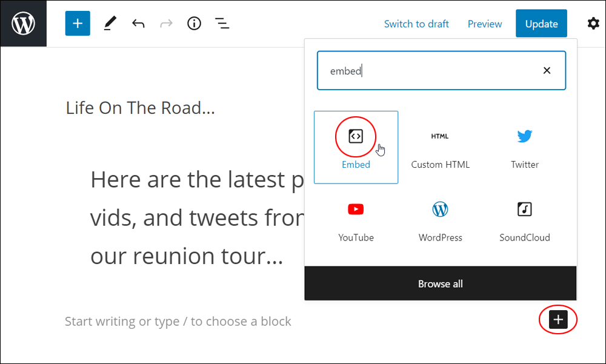This screenshot has width=606, height=364.
Task: Insert a Custom HTML block
Action: pyautogui.click(x=440, y=147)
